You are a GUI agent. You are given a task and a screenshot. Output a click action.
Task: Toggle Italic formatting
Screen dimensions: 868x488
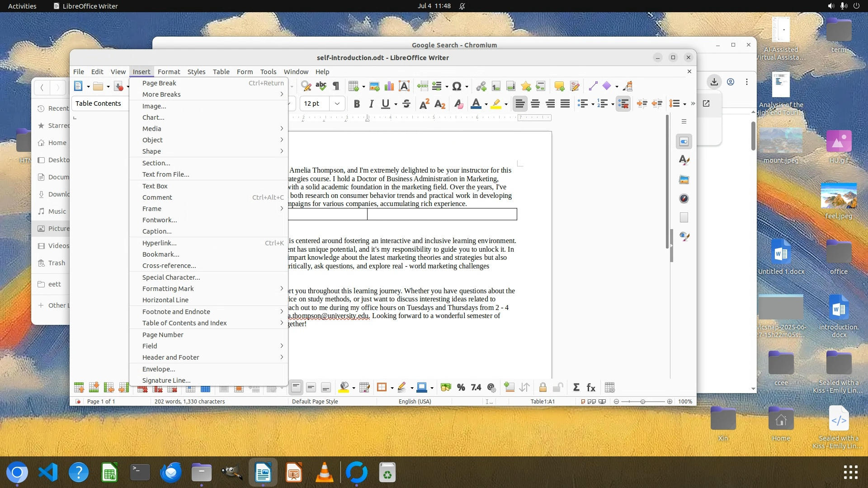click(x=371, y=104)
